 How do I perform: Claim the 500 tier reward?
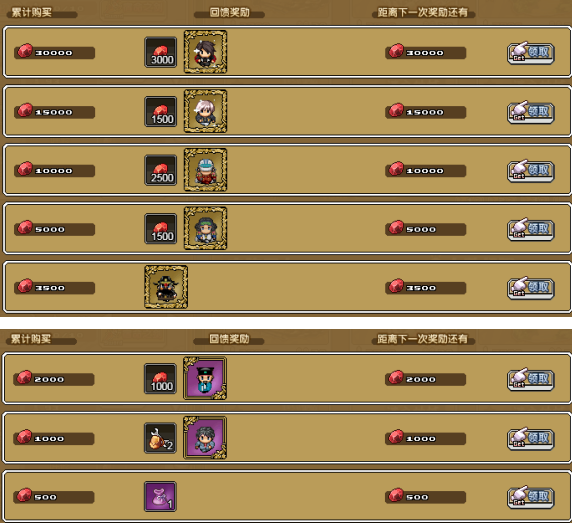(x=531, y=497)
